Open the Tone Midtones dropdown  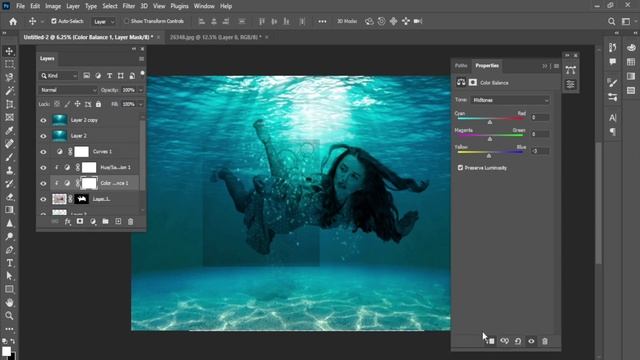(x=510, y=100)
